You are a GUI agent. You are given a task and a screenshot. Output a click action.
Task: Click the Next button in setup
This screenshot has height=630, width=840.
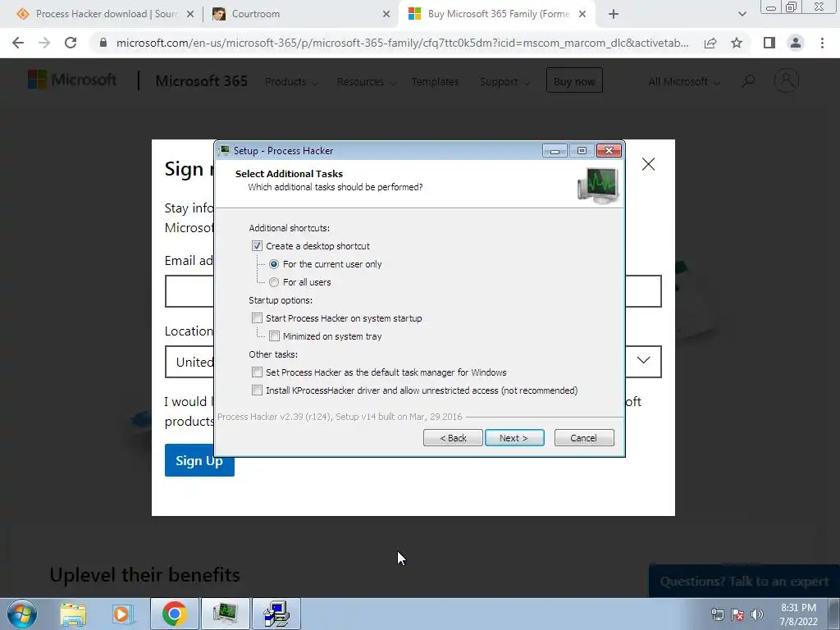pos(514,438)
